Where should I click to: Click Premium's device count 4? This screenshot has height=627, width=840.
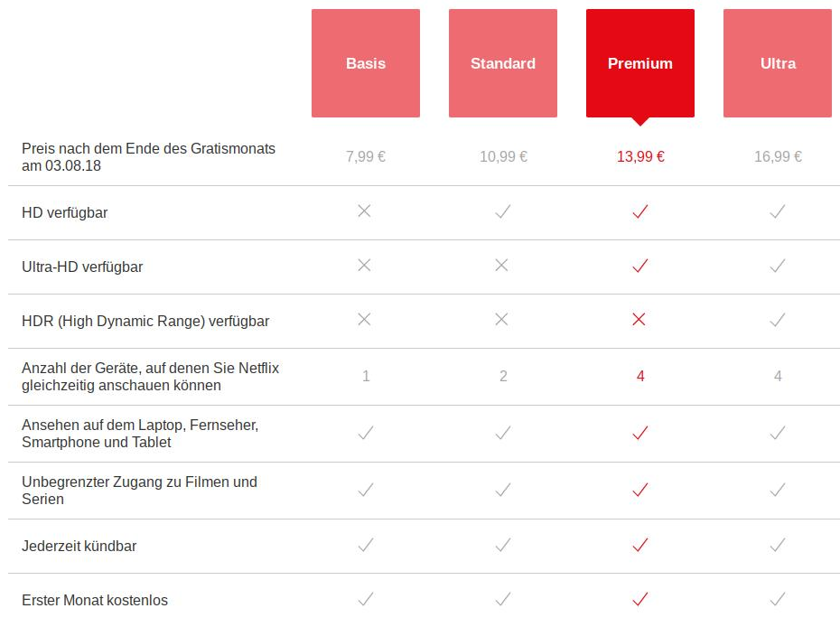(x=640, y=376)
